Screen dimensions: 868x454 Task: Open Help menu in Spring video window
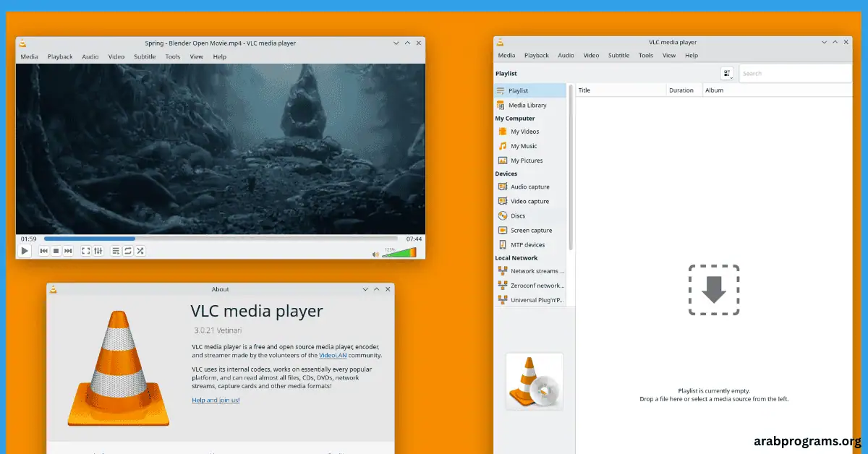[x=220, y=56]
